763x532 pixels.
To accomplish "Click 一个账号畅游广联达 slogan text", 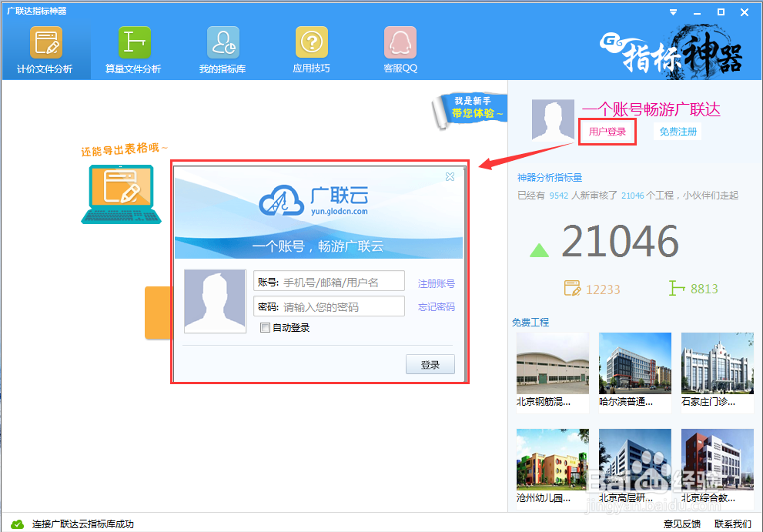I will tap(651, 109).
